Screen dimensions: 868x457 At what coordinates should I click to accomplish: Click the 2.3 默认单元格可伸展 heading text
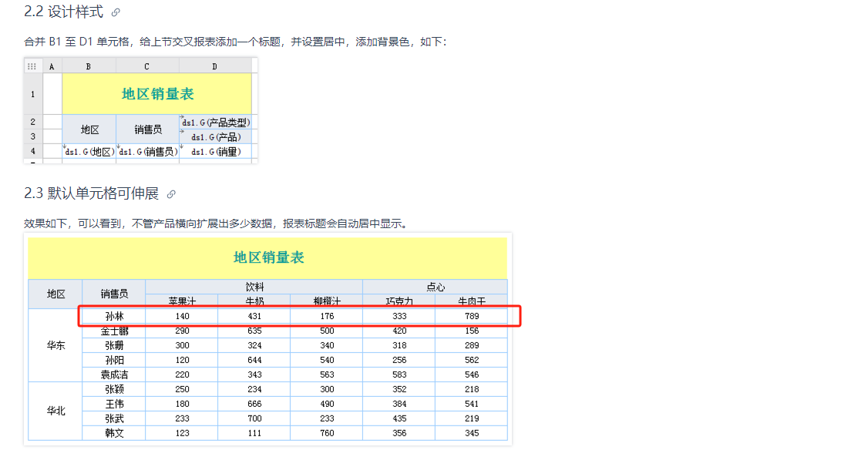click(91, 193)
